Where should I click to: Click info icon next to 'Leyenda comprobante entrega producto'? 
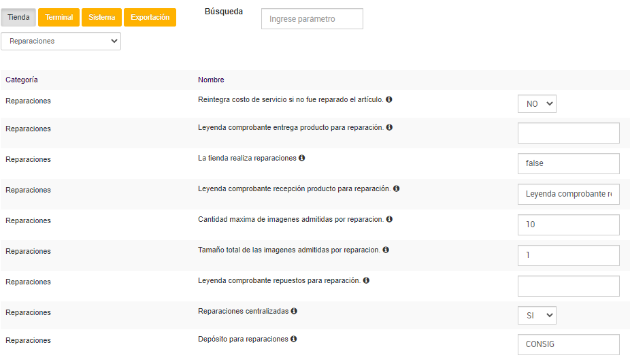[x=389, y=127]
